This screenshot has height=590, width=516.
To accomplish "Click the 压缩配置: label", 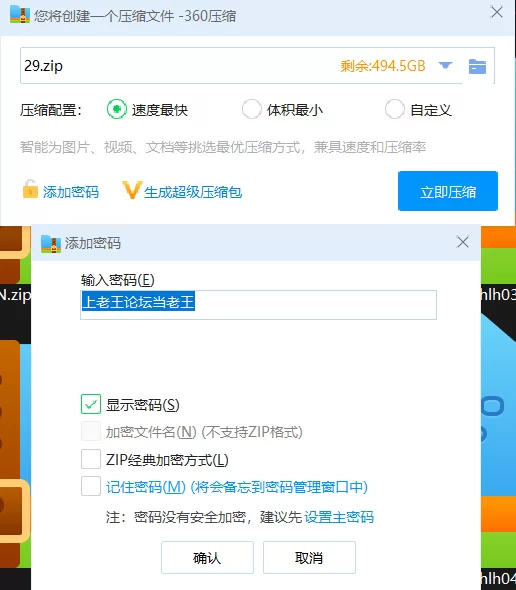I will pyautogui.click(x=51, y=110).
